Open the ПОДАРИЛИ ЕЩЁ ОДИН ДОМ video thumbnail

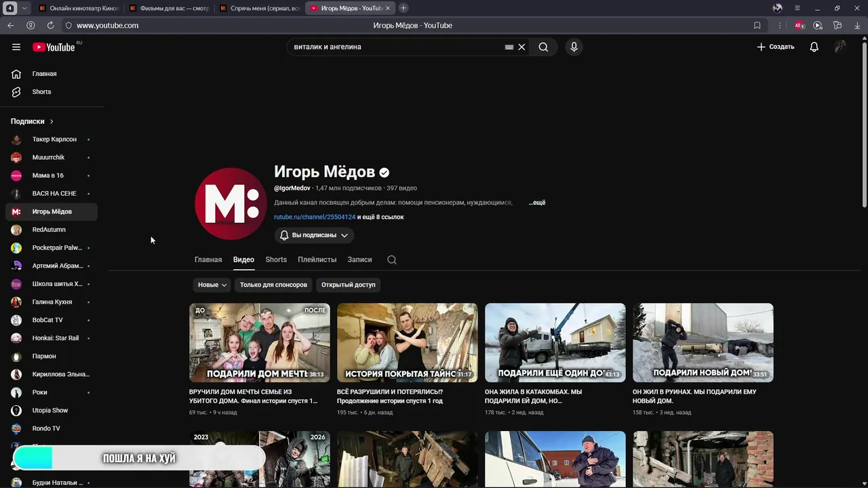[555, 342]
